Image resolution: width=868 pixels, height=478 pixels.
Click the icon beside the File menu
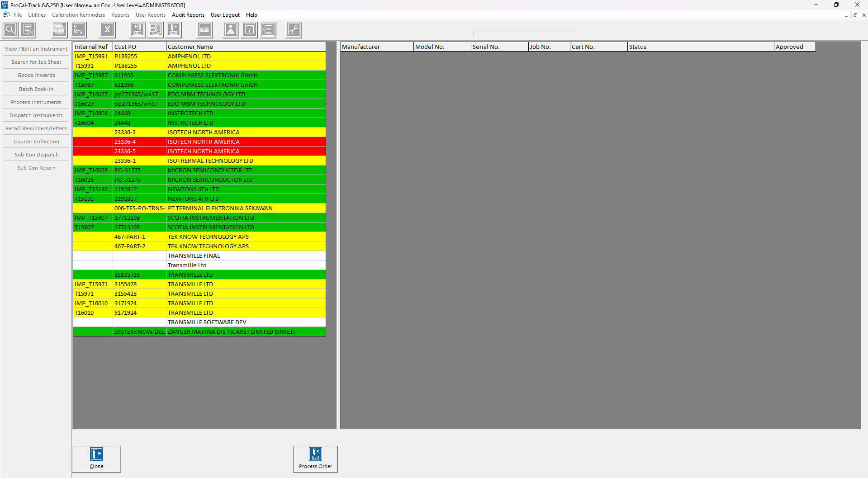tap(6, 15)
